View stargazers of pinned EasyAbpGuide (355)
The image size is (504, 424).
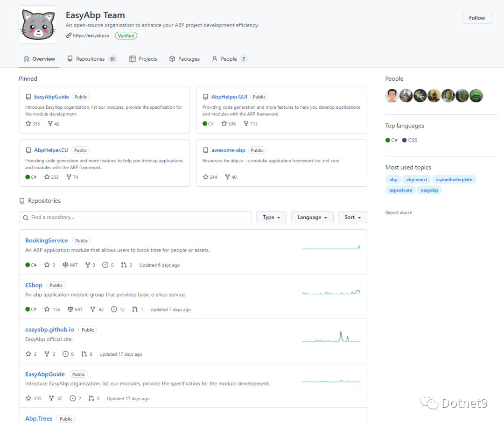(x=33, y=124)
